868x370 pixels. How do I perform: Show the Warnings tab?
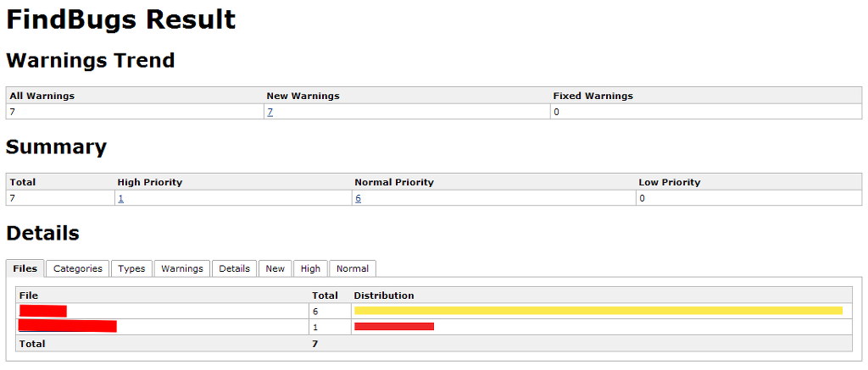(182, 268)
